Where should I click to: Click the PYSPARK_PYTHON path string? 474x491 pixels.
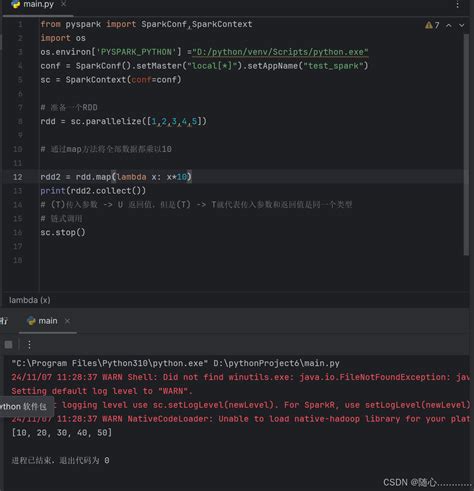280,52
